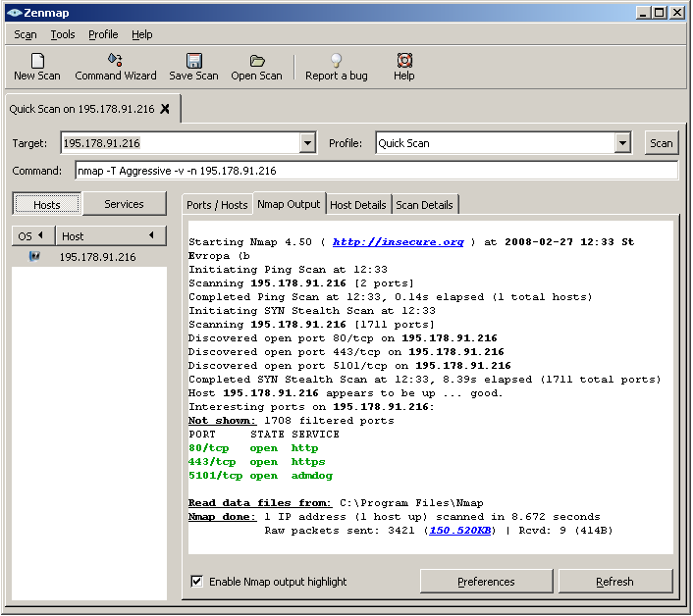
Task: Expand the Profile dropdown list
Action: tap(622, 143)
